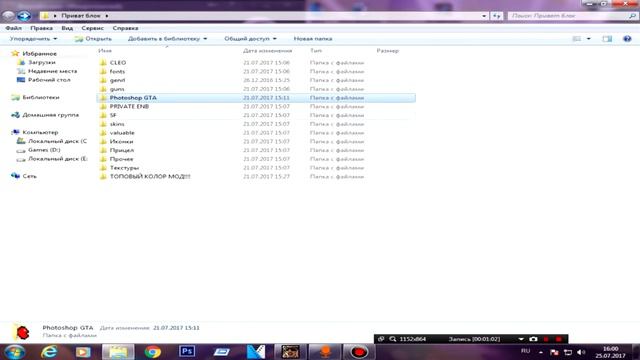Open Games (D:) drive in sidebar

[44, 150]
